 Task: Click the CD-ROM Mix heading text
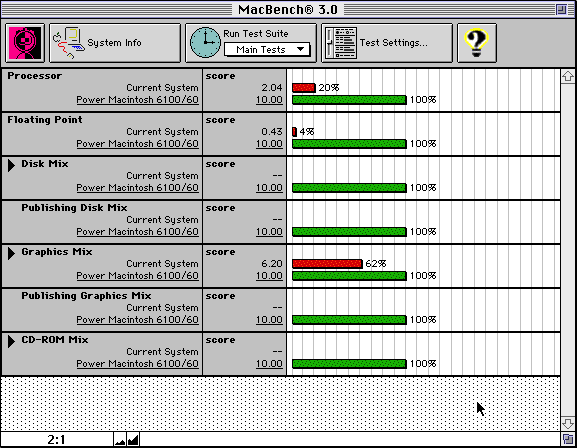[x=55, y=340]
